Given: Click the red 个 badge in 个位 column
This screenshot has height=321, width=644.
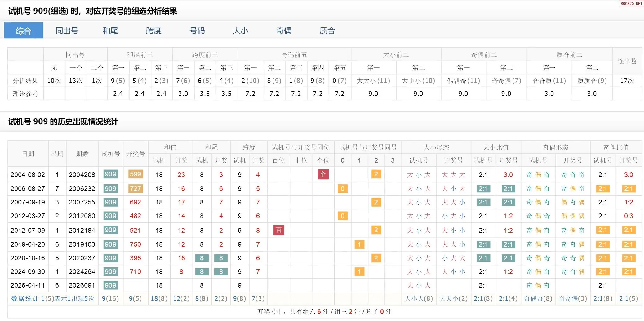Looking at the screenshot, I should pos(323,174).
